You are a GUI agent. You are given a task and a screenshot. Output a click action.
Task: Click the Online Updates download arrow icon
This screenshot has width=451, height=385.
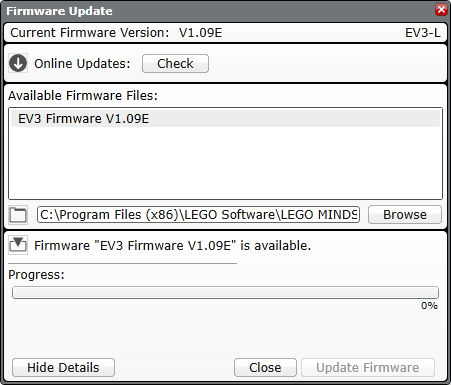coord(18,63)
